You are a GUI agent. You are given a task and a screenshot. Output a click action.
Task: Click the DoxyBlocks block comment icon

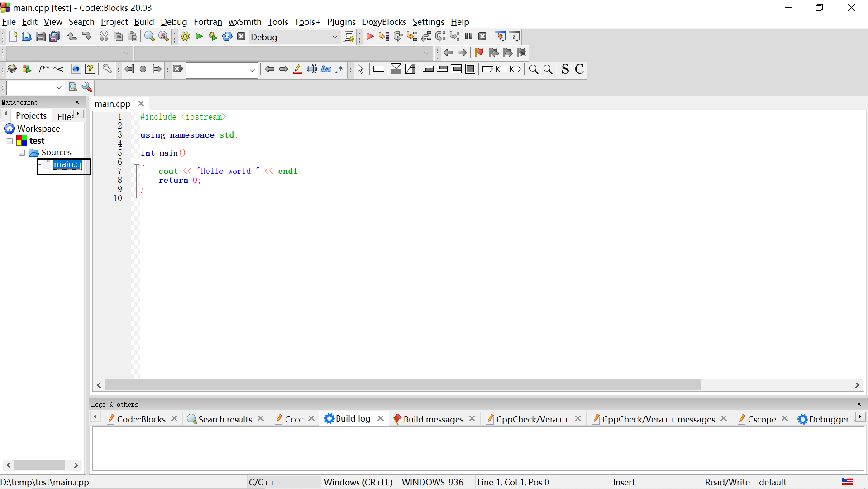click(x=44, y=69)
